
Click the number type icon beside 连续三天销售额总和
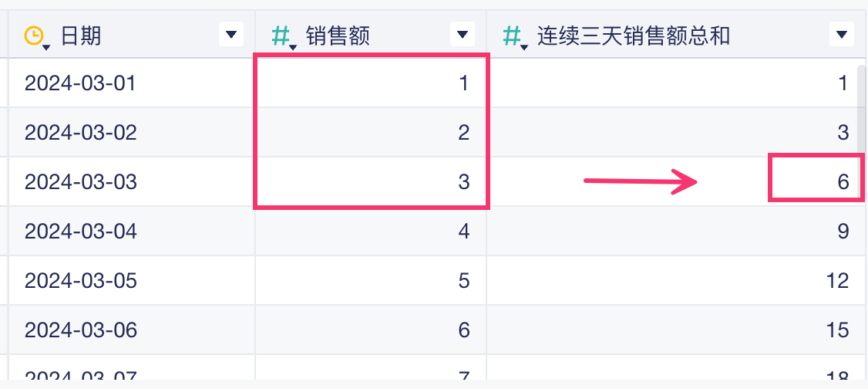click(x=513, y=35)
